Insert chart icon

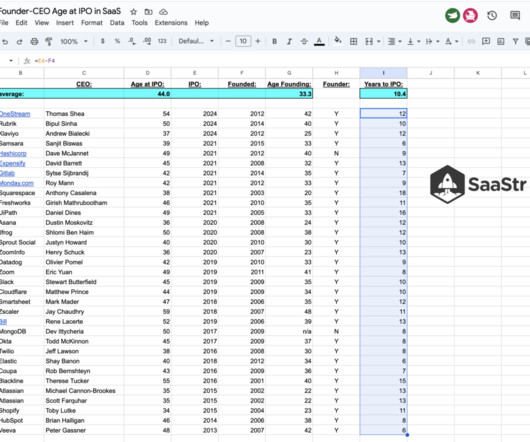click(501, 41)
